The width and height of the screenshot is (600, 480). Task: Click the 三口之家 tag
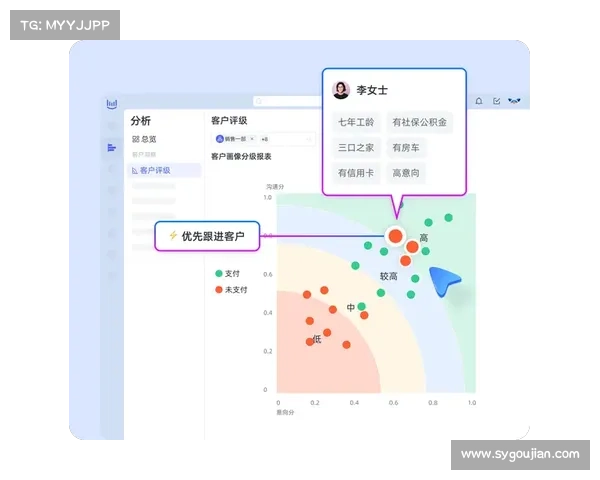coord(356,148)
